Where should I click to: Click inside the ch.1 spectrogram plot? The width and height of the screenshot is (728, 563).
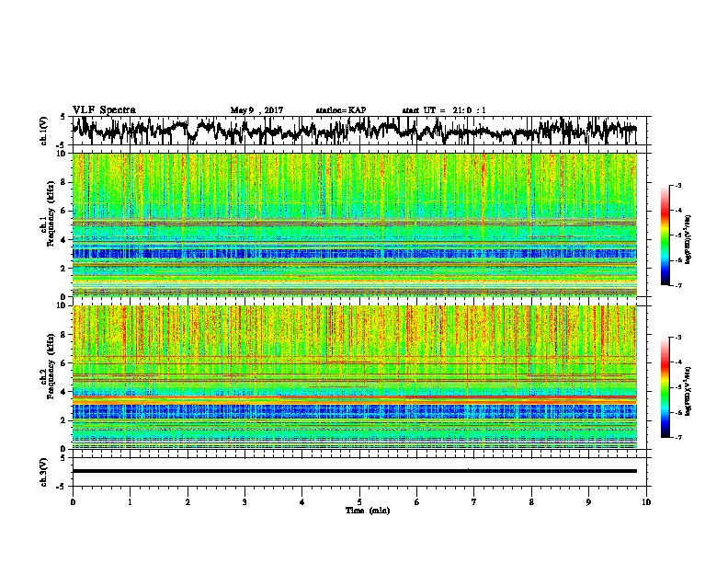click(x=355, y=224)
